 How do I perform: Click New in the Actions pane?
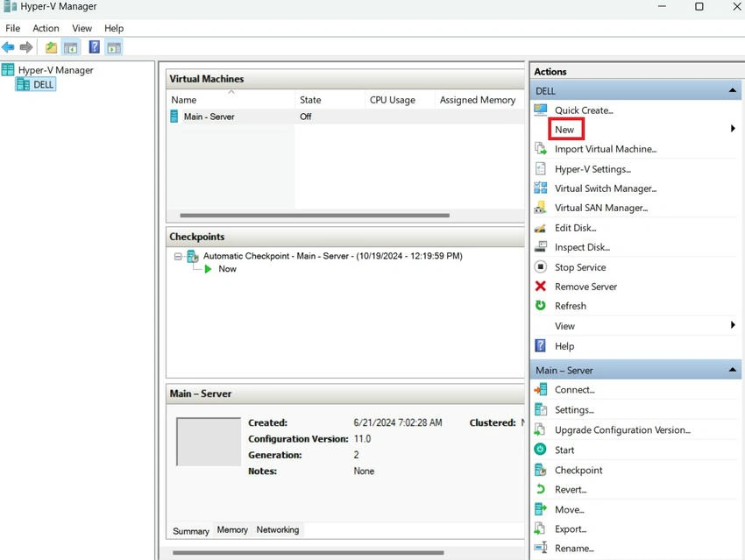click(x=564, y=130)
